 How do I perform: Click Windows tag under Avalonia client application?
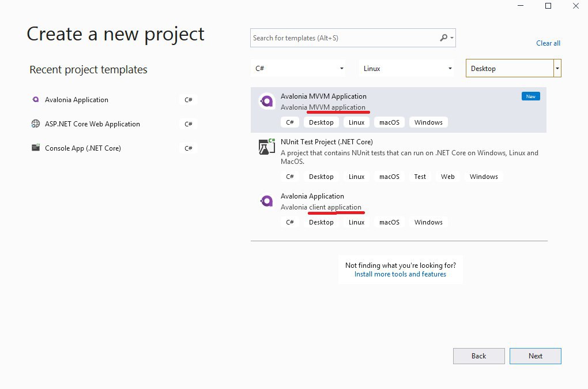coord(428,222)
